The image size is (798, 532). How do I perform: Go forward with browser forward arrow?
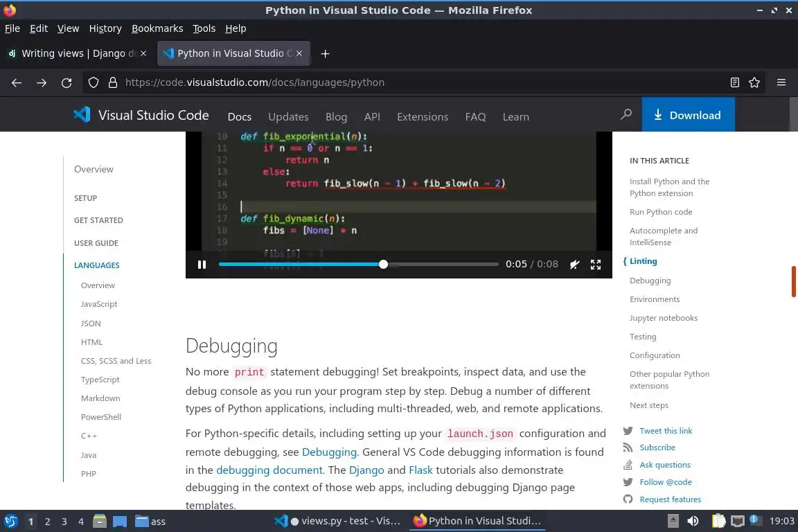42,82
